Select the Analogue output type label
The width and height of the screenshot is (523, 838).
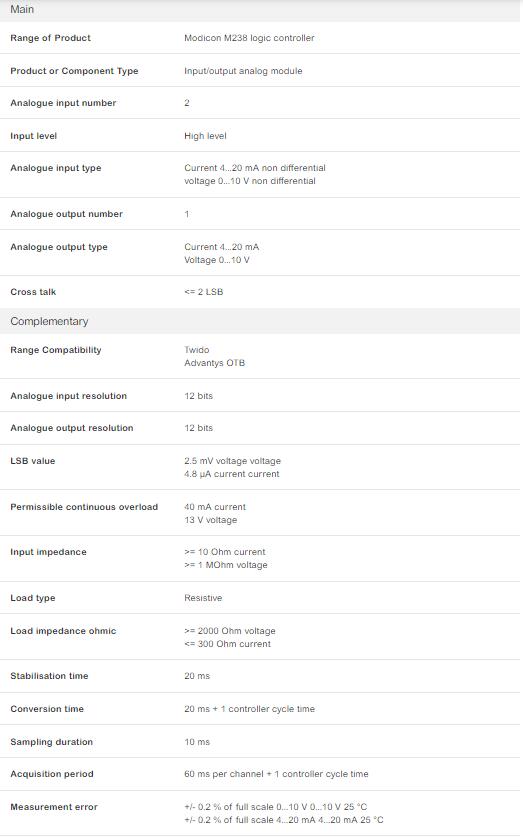(x=59, y=247)
